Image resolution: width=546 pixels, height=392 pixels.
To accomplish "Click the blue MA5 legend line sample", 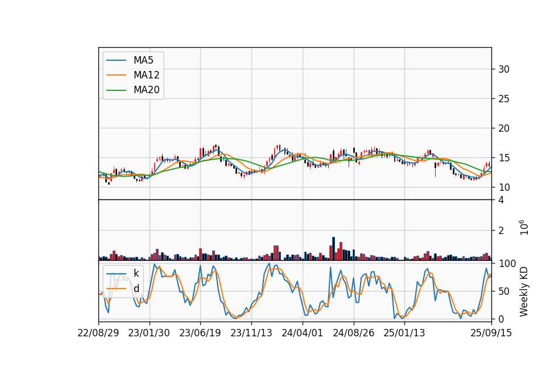I will 116,60.
